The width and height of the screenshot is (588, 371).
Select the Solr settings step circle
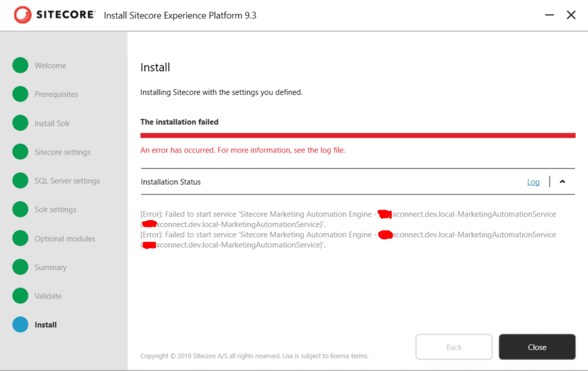point(20,210)
